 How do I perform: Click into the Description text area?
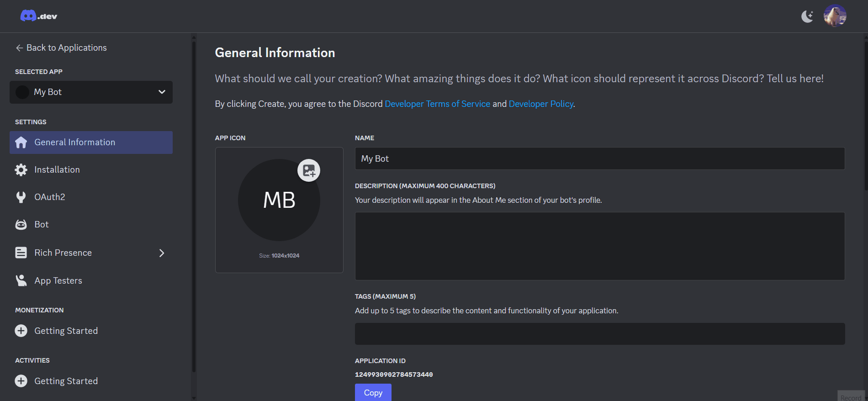(599, 246)
